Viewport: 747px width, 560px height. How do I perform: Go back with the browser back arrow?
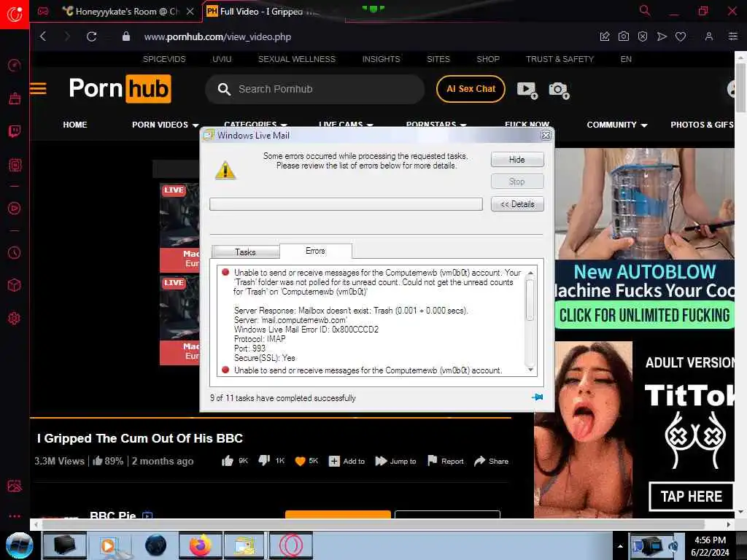pos(43,36)
